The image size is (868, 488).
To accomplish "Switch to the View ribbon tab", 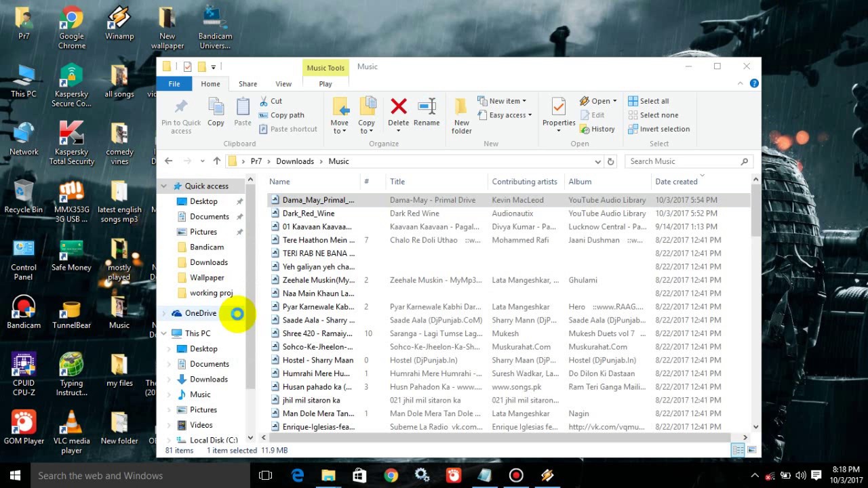I will click(x=283, y=84).
